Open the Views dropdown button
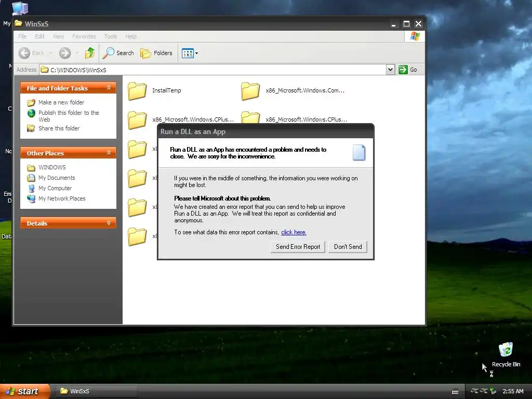 click(x=190, y=53)
